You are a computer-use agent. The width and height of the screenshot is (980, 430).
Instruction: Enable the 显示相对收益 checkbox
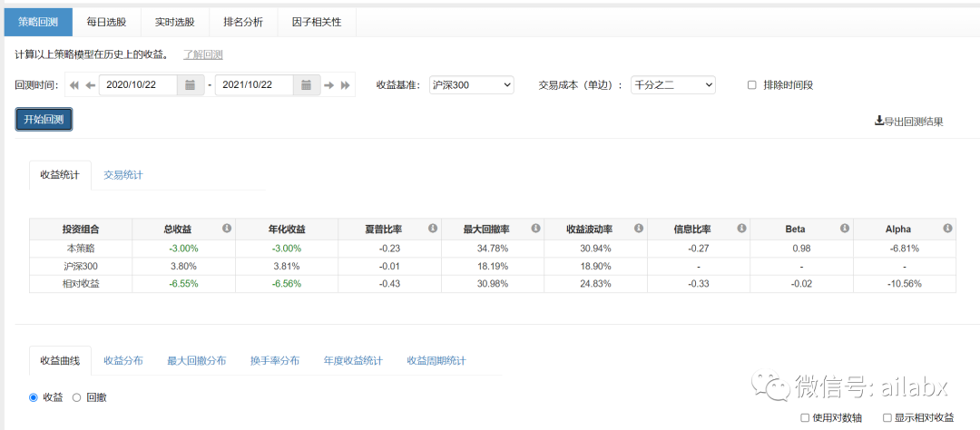(x=887, y=417)
